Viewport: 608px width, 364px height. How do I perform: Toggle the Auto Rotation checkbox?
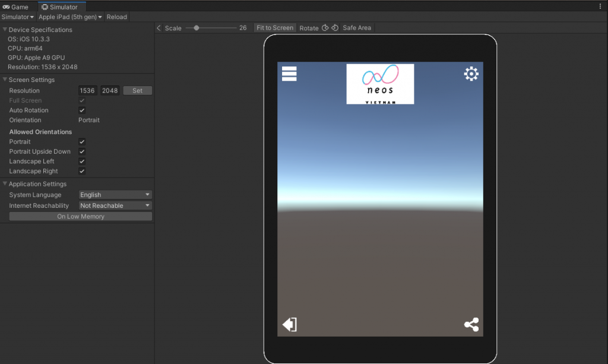tap(81, 110)
